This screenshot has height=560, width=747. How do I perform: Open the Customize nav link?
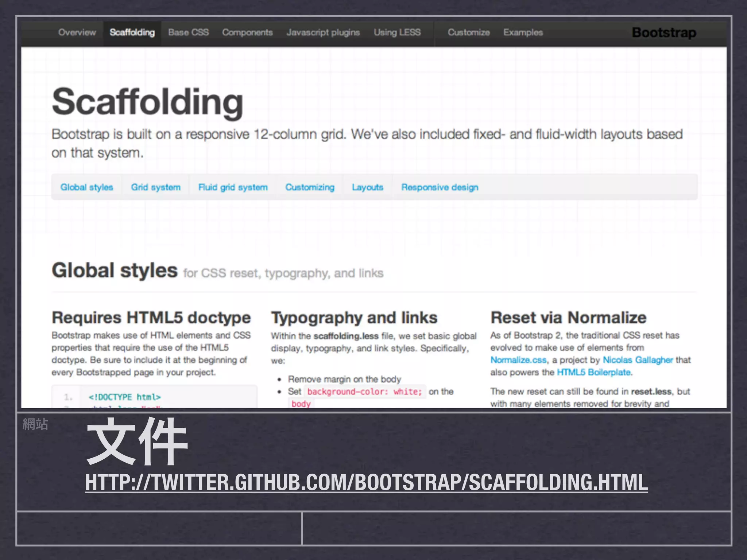[x=469, y=32]
